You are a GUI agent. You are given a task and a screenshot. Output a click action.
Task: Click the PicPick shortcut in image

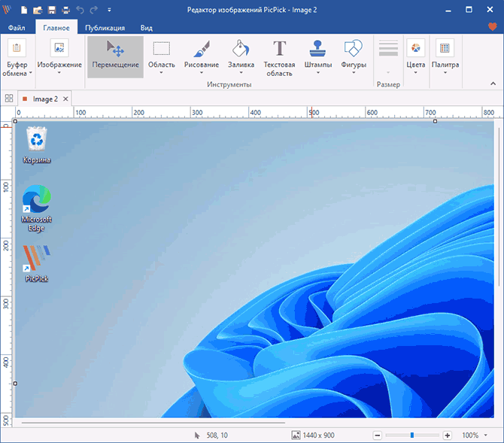pos(37,263)
